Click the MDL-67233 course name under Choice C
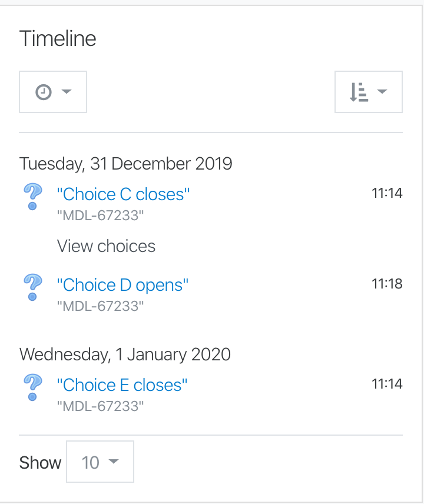The height and width of the screenshot is (504, 424). coord(100,215)
